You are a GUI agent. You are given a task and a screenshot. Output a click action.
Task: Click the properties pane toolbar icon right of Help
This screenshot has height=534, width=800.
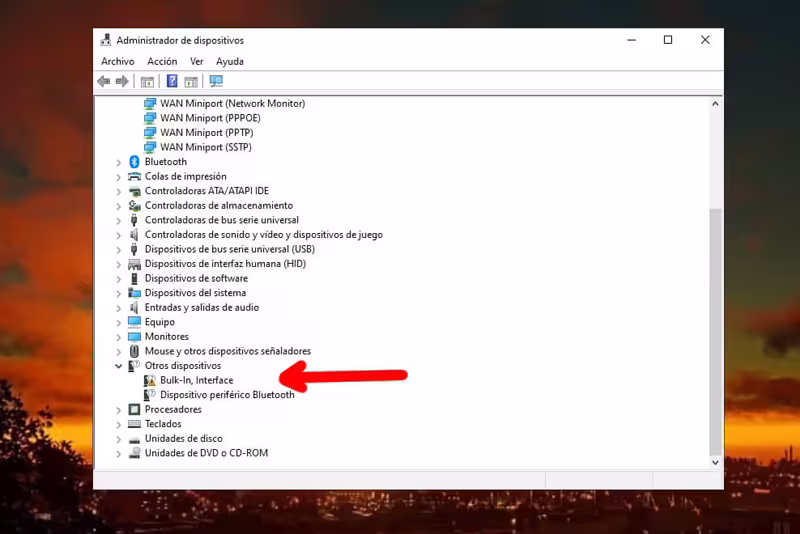tap(191, 81)
